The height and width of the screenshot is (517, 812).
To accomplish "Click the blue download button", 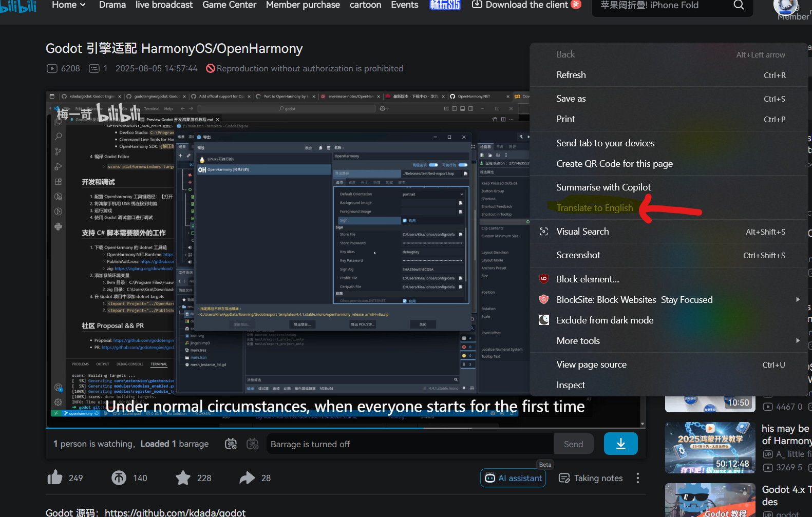I will pos(620,444).
